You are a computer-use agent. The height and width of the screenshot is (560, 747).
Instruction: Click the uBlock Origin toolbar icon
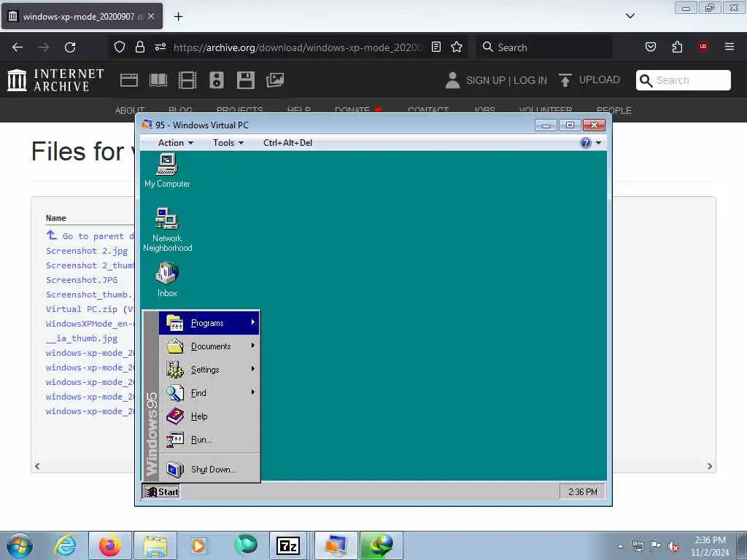703,47
